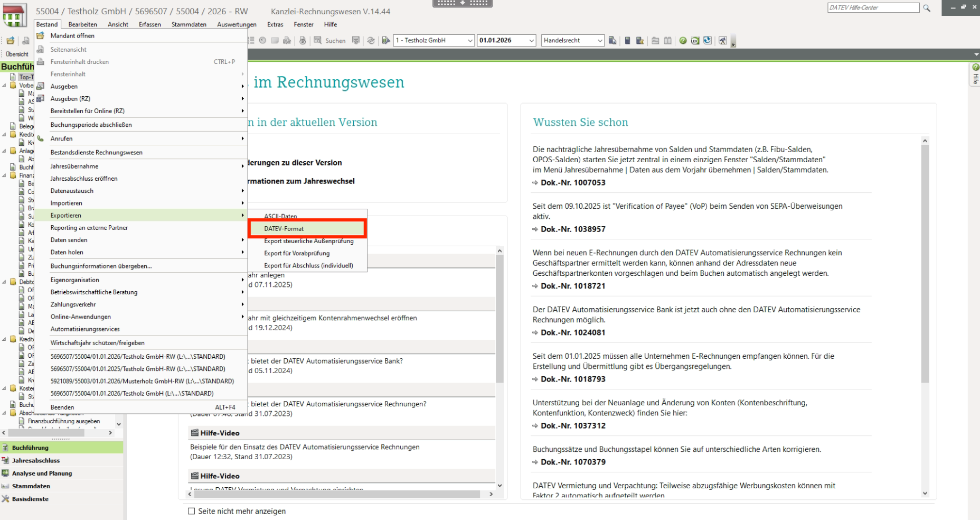
Task: Click the phone icon next to Anrufen
Action: click(x=41, y=138)
